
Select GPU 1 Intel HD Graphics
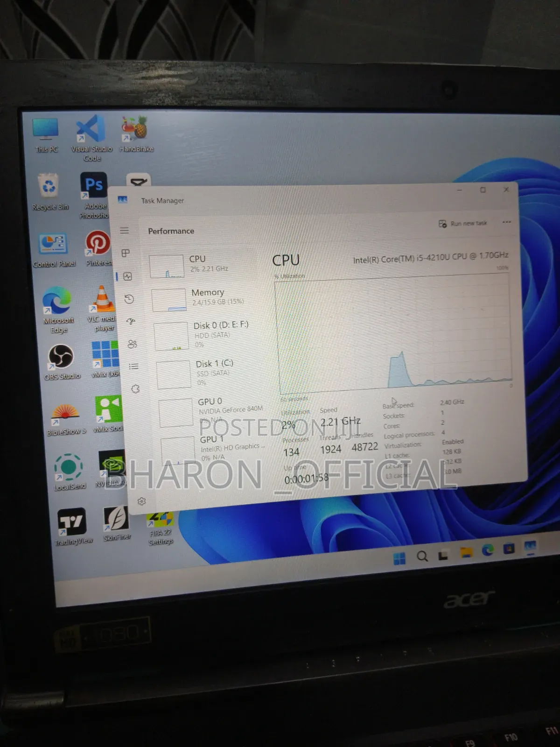(213, 450)
